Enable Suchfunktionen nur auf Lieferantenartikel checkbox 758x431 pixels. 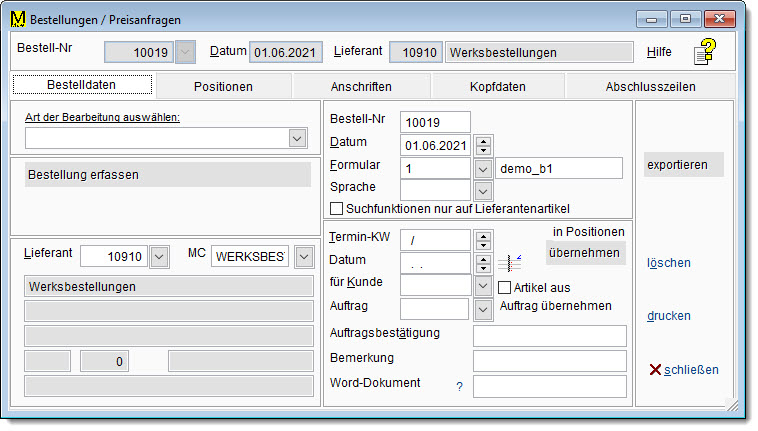tap(336, 208)
